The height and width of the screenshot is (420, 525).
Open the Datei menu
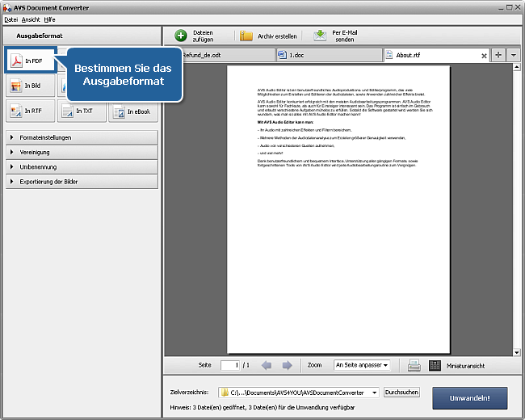click(x=11, y=19)
